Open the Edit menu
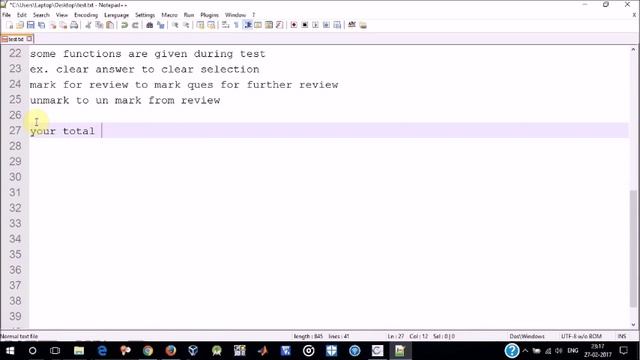Image resolution: width=640 pixels, height=360 pixels. click(22, 15)
